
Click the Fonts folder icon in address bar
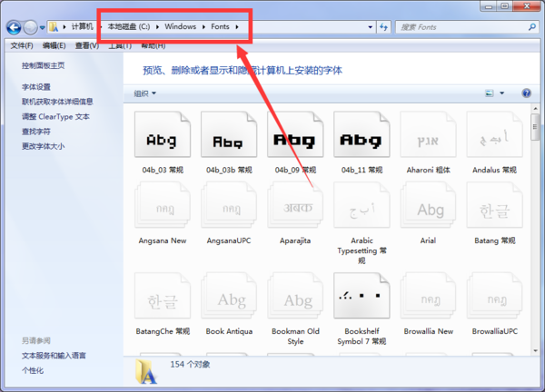[x=54, y=26]
